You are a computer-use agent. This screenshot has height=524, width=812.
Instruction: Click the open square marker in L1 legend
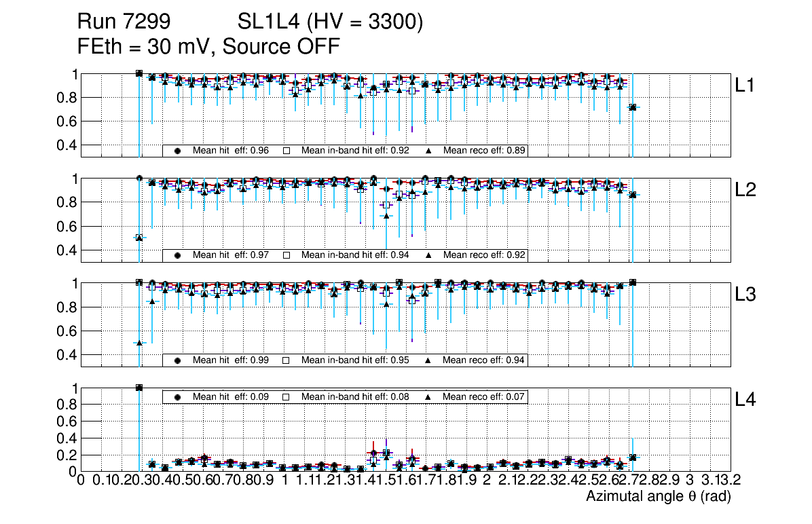[x=286, y=151]
